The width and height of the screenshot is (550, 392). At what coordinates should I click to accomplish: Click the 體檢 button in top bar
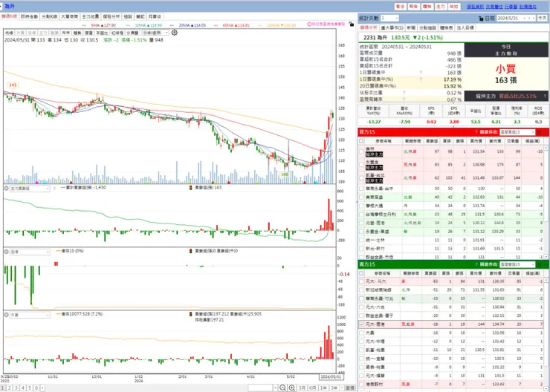pyautogui.click(x=427, y=7)
